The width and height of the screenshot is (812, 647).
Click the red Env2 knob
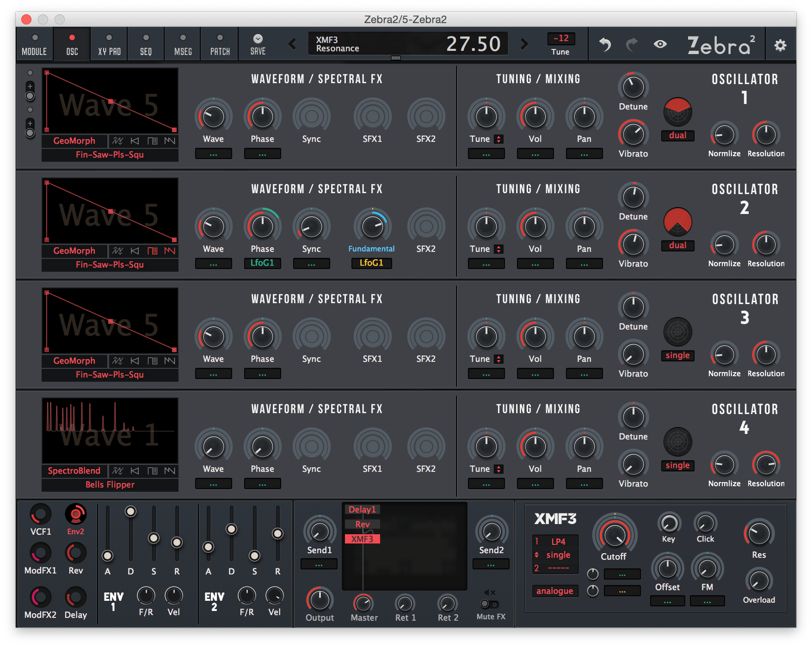[x=76, y=514]
